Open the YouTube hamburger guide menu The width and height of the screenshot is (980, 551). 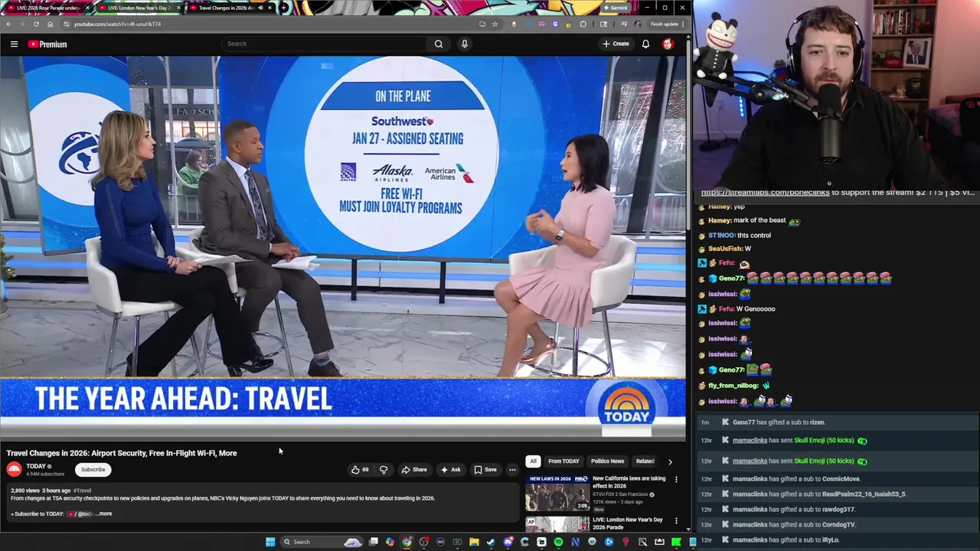14,44
